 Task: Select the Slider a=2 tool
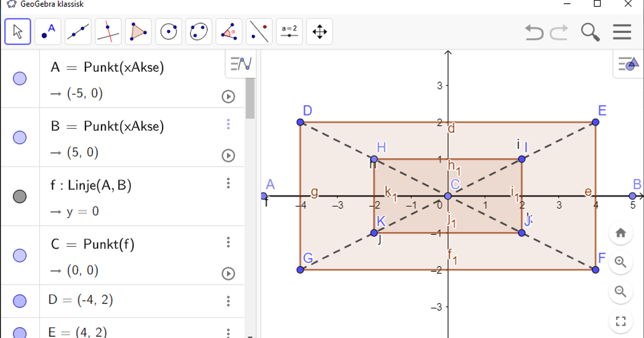(x=289, y=32)
